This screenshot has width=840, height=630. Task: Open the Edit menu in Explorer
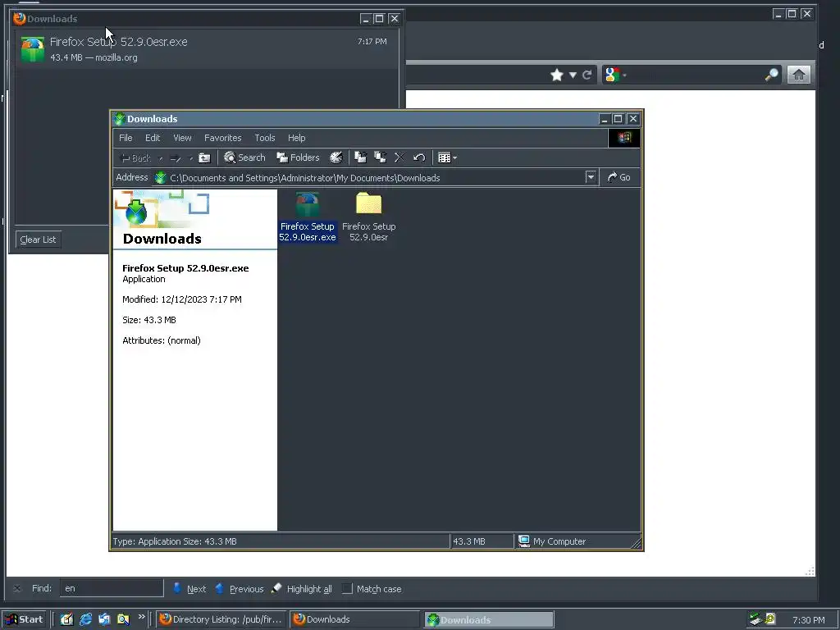(x=152, y=138)
